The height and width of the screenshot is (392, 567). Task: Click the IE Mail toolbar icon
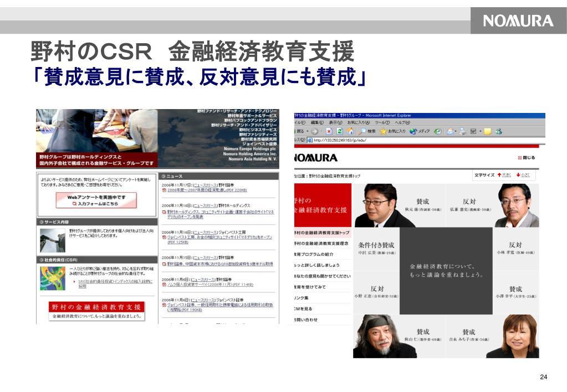(450, 132)
